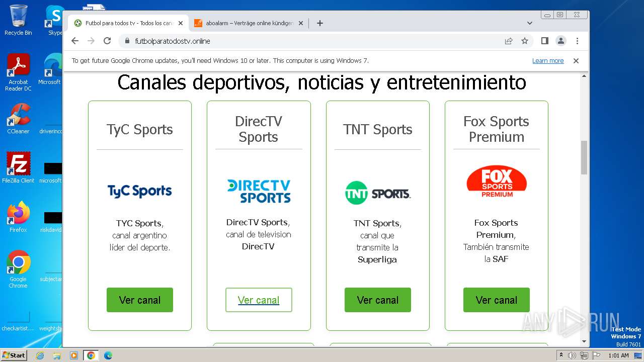Close the Futbol para todos tv tab
This screenshot has height=362, width=644.
[181, 23]
